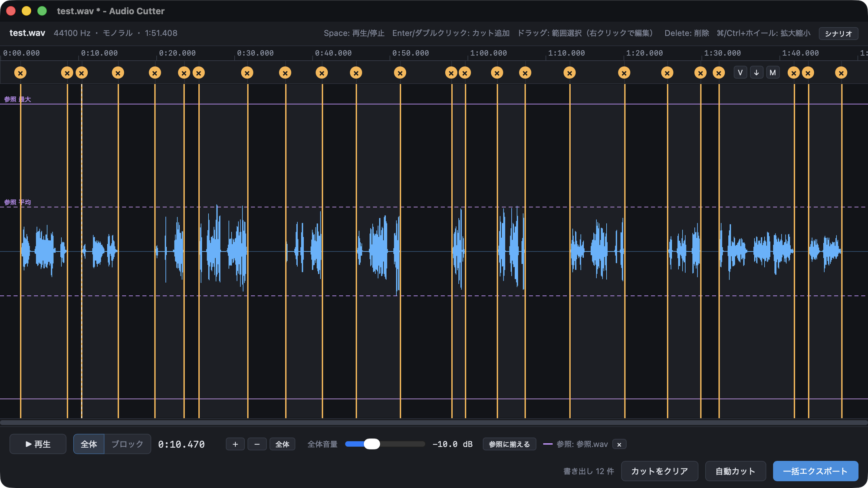The image size is (868, 488).
Task: Click the test.wav file name in header
Action: click(x=27, y=33)
